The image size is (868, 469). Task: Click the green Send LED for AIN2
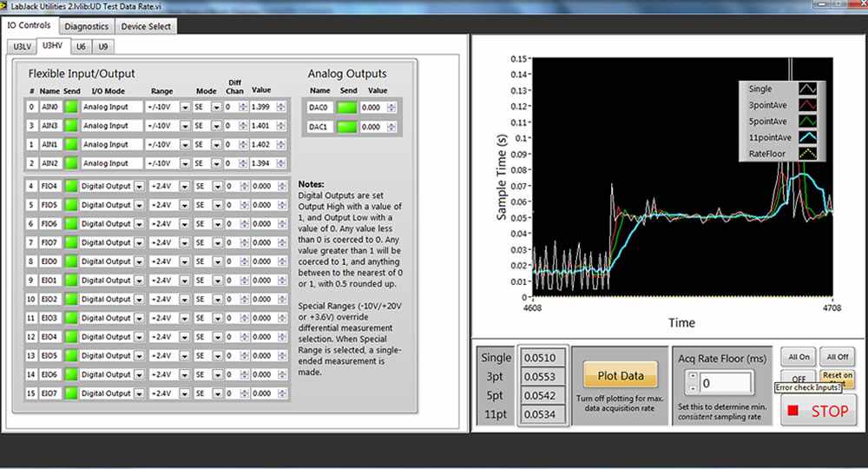point(70,163)
